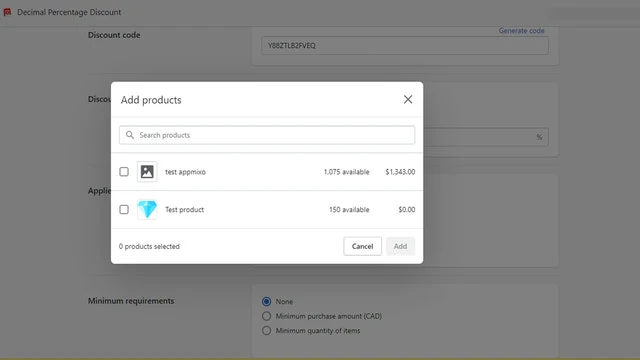Select the None minimum requirement radio
The width and height of the screenshot is (640, 360).
click(267, 301)
